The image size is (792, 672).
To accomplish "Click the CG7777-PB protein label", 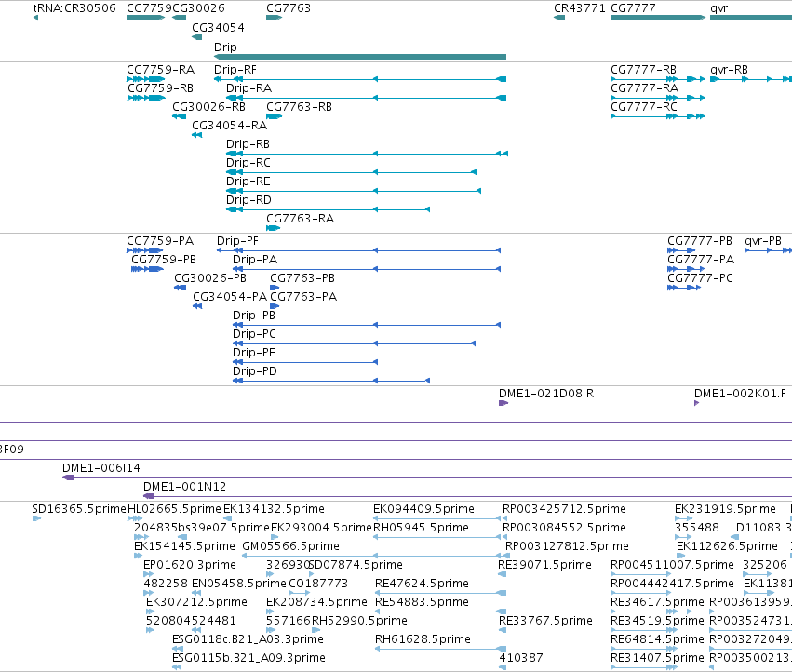I will pos(700,240).
